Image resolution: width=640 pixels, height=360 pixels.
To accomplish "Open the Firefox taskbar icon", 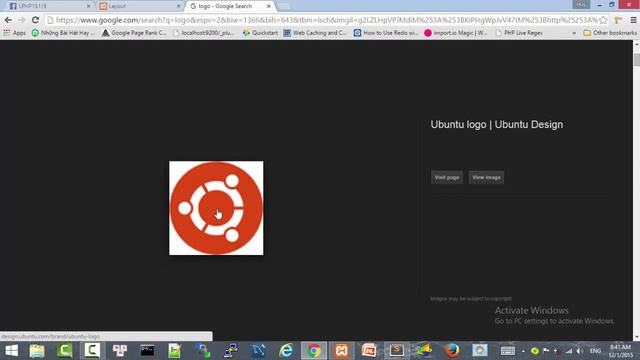I will coord(452,351).
